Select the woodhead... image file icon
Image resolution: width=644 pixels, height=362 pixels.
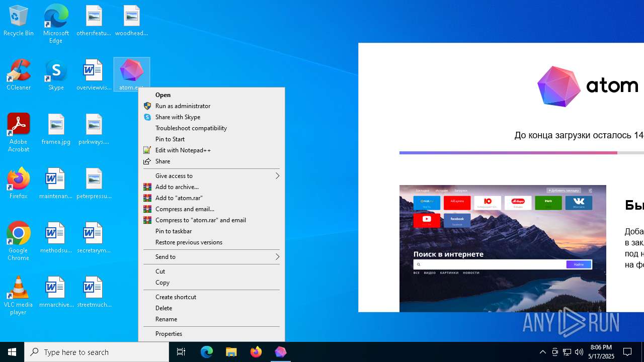tap(131, 21)
